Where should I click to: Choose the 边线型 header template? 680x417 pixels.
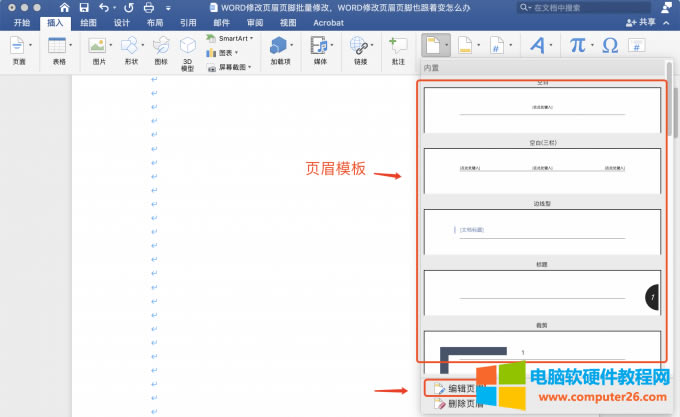coord(542,232)
